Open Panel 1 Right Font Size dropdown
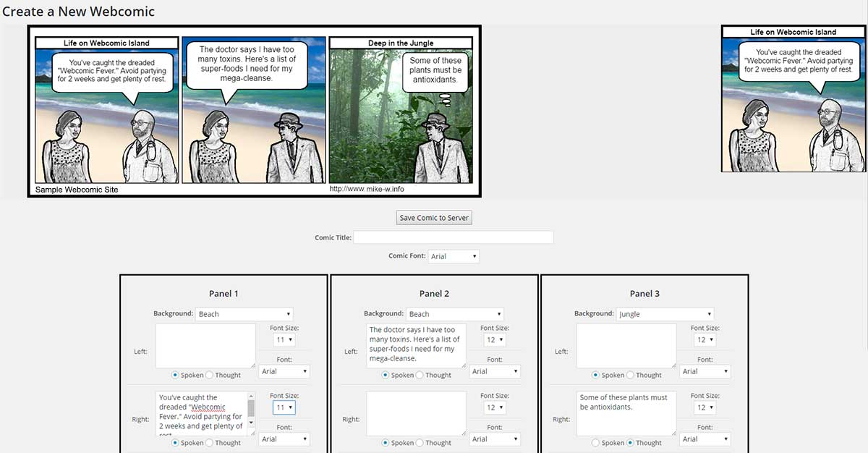The width and height of the screenshot is (868, 453). (284, 407)
